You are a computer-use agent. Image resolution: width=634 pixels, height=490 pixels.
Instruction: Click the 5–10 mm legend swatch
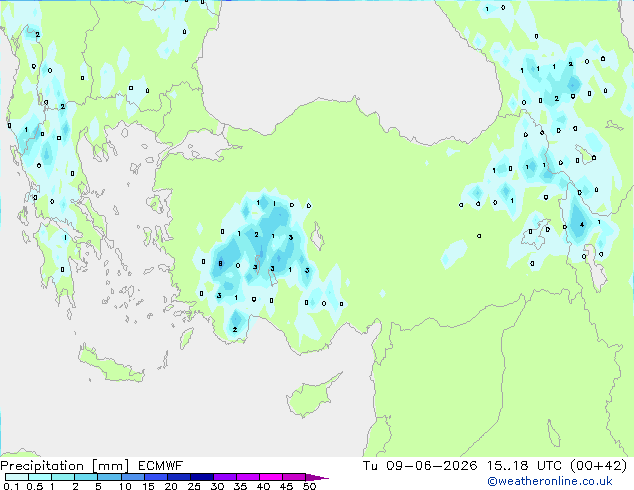(x=109, y=477)
